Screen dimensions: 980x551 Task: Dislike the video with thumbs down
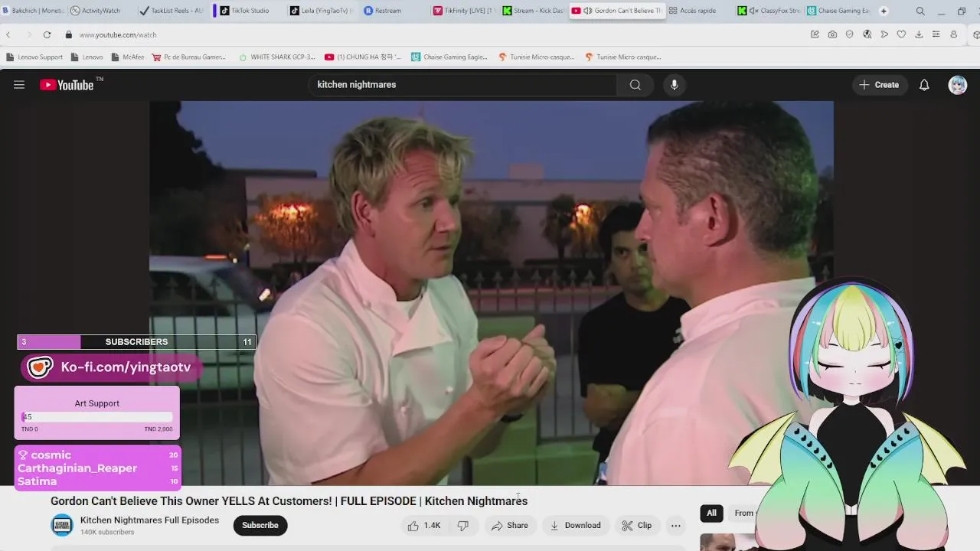coord(462,526)
